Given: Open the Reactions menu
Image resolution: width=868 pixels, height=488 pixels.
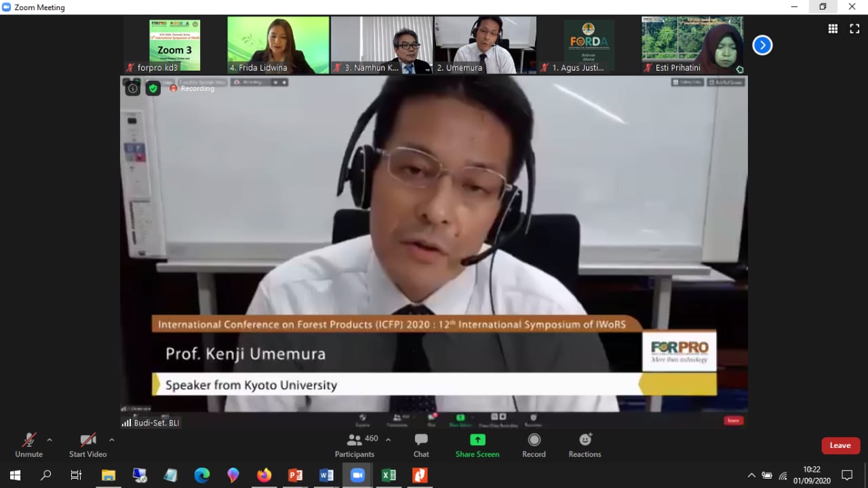Looking at the screenshot, I should tap(585, 440).
